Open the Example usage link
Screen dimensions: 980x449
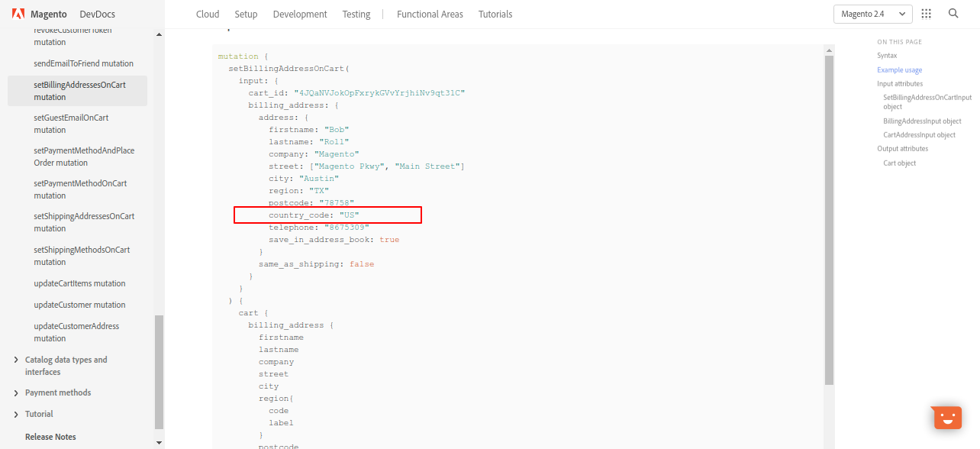point(899,69)
